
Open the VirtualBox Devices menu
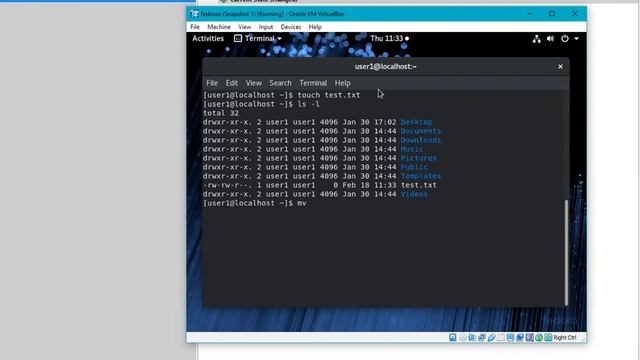291,27
